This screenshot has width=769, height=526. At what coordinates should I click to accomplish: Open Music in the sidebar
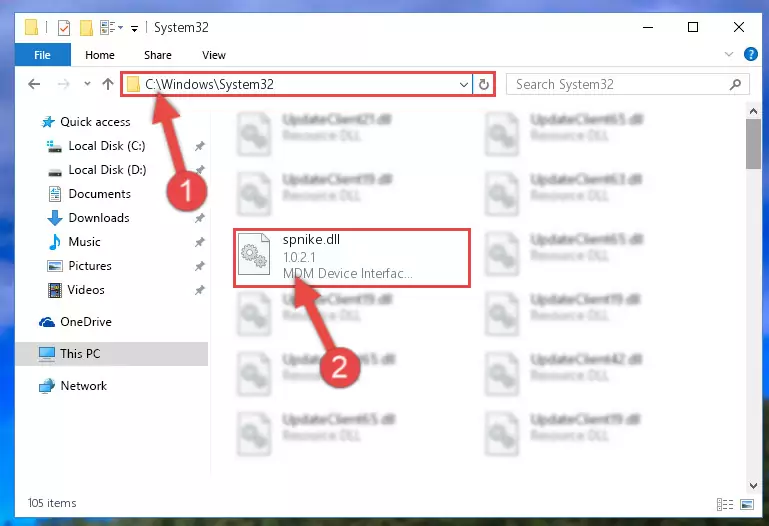tap(84, 242)
